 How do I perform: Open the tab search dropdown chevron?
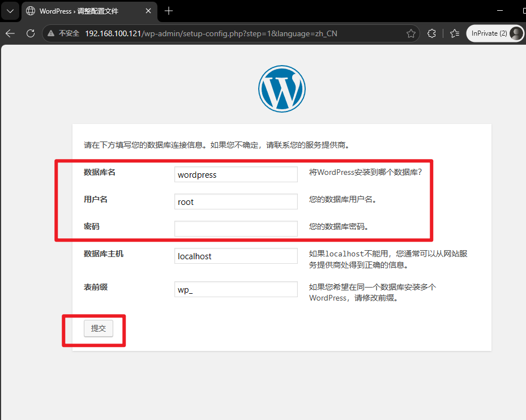coord(10,11)
